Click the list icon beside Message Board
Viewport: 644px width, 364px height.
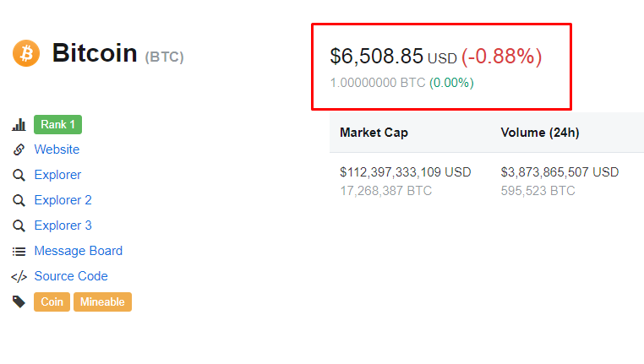coord(19,251)
